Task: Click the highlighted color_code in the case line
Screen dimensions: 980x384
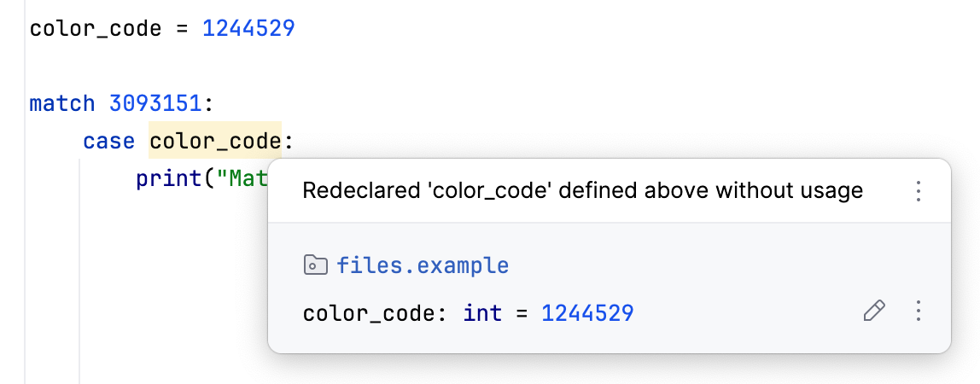Action: pos(215,141)
